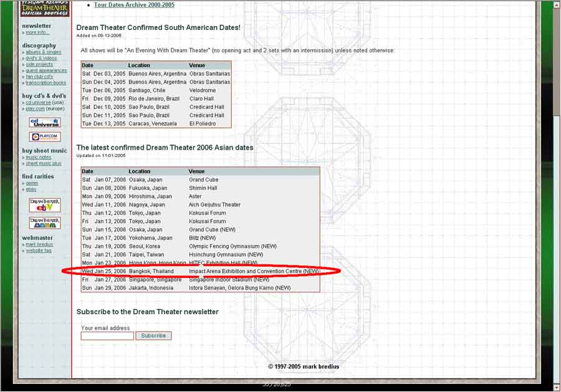The width and height of the screenshot is (561, 392).
Task: Click 'Seoul, Korea' location cell
Action: pyautogui.click(x=145, y=246)
